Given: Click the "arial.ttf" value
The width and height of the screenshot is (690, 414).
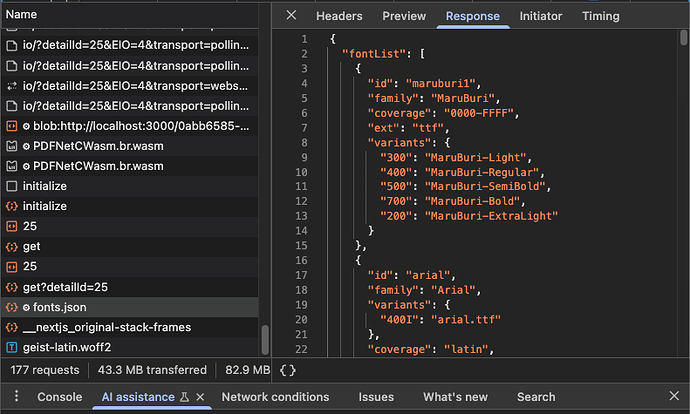Looking at the screenshot, I should pos(466,319).
